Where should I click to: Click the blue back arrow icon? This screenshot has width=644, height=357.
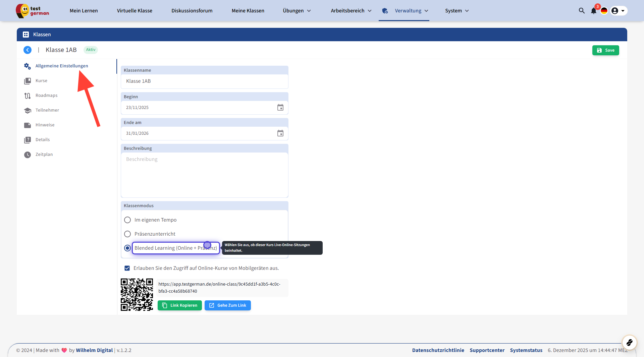point(28,50)
